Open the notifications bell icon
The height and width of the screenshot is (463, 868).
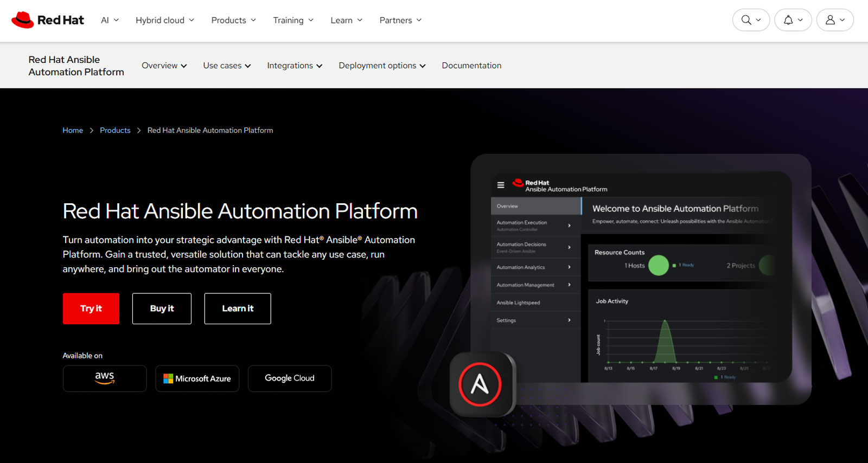click(x=793, y=20)
